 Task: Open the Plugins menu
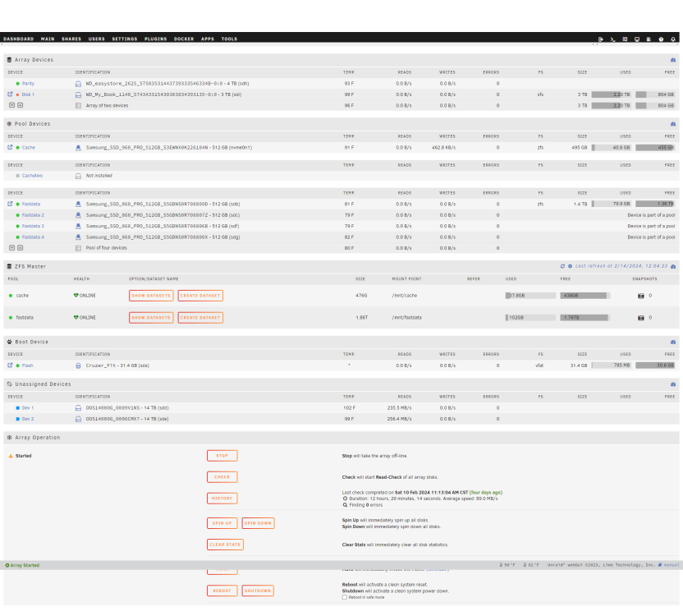155,39
